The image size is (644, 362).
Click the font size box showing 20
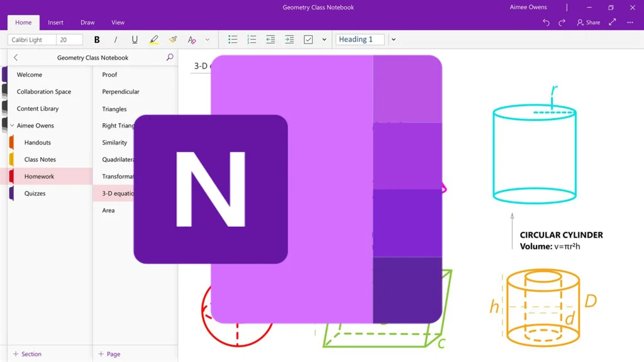[x=69, y=40]
